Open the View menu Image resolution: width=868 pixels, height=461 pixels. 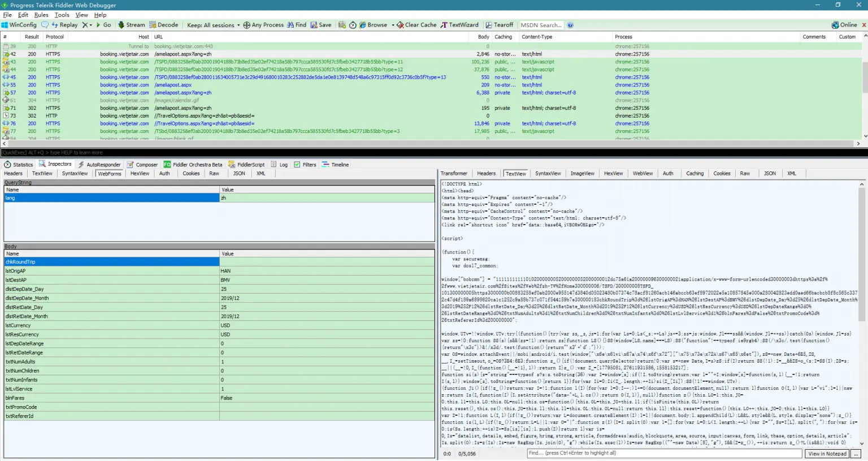(x=82, y=15)
